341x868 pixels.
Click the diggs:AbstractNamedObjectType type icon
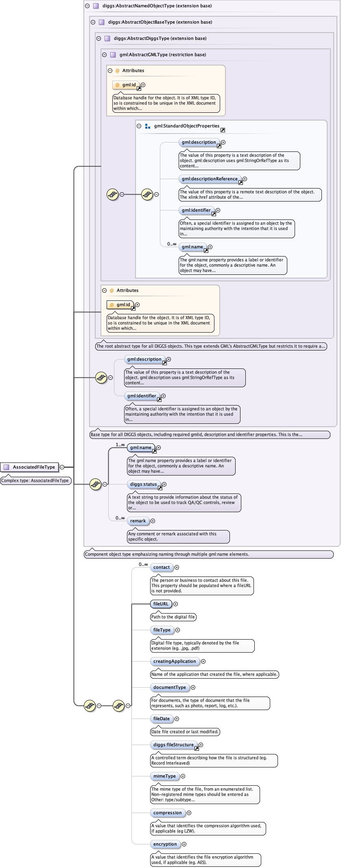coord(96,6)
